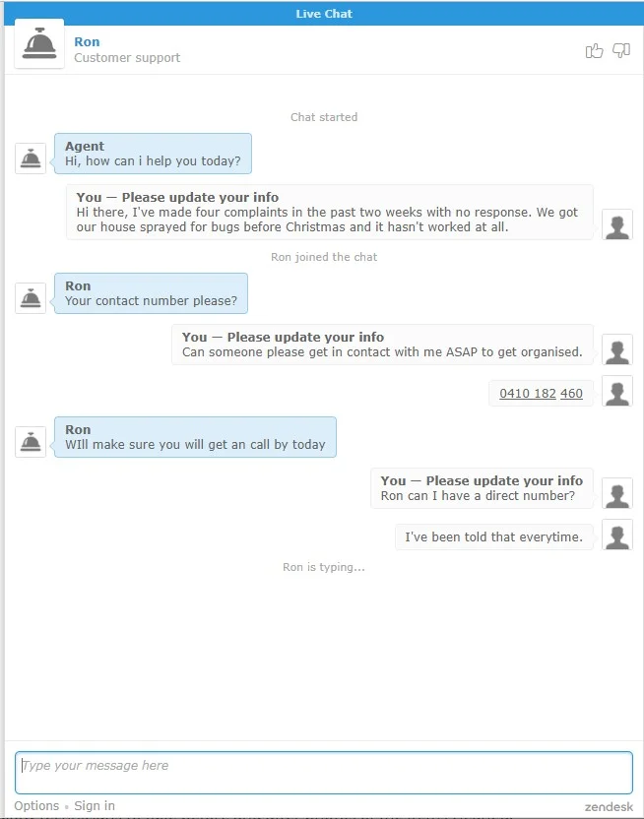Click agent bell icon beside 'Hi, how can i help'

31,158
